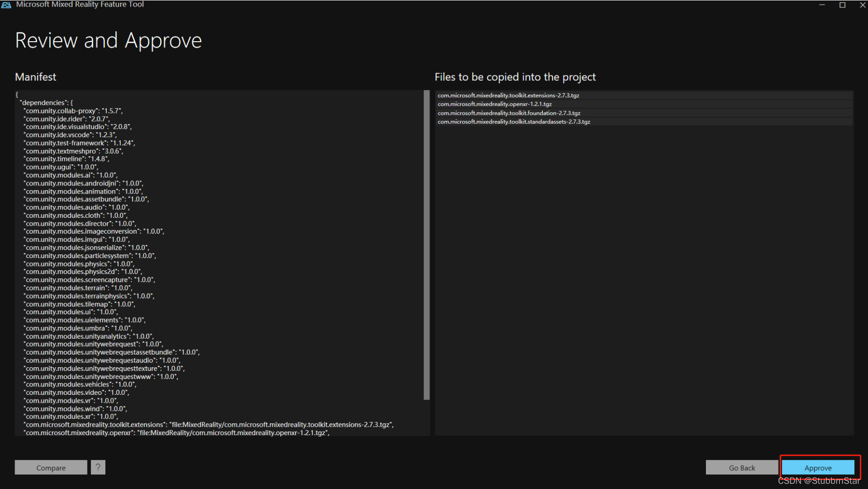The width and height of the screenshot is (868, 489).
Task: Click manifest line com.unity.modules.jsonserialize
Action: [86, 247]
